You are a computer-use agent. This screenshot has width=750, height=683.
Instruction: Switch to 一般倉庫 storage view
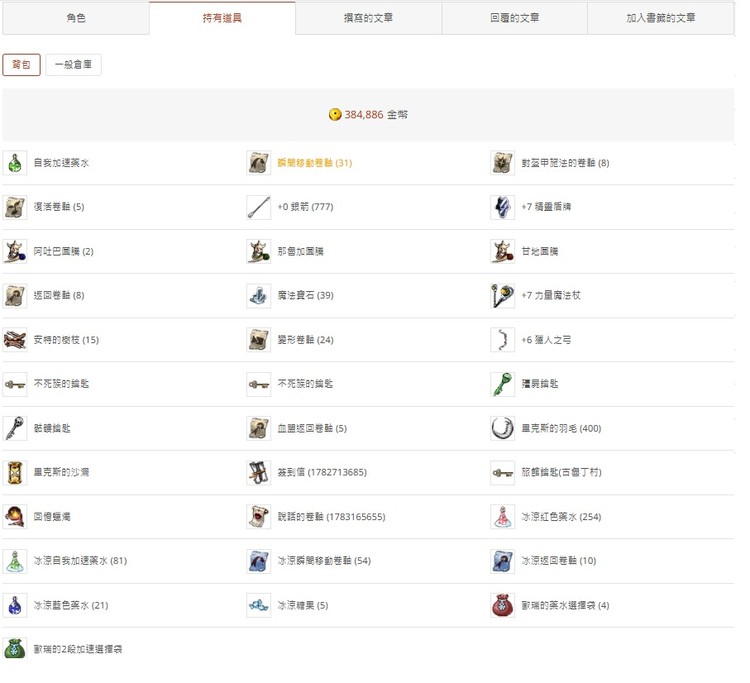coord(73,65)
